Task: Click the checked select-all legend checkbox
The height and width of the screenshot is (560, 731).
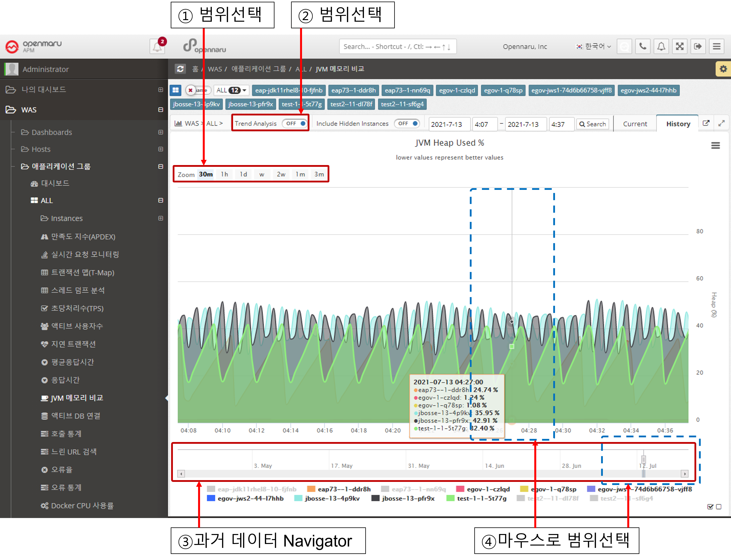Action: [710, 507]
